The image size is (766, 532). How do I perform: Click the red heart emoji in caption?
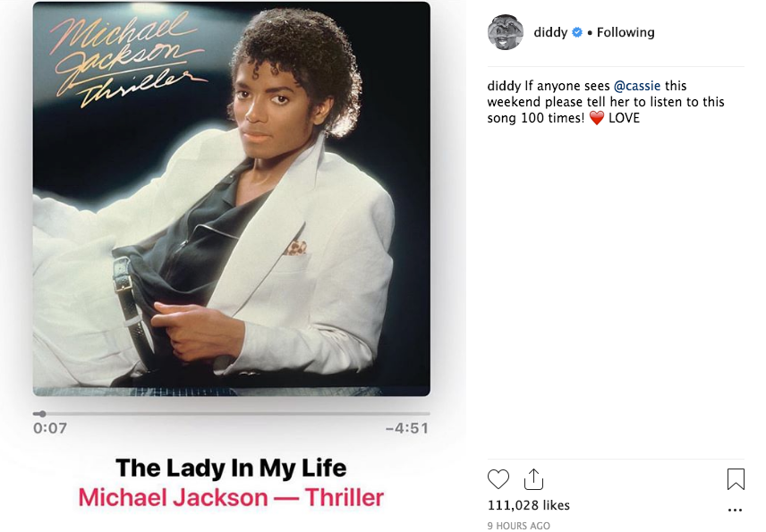[x=597, y=118]
